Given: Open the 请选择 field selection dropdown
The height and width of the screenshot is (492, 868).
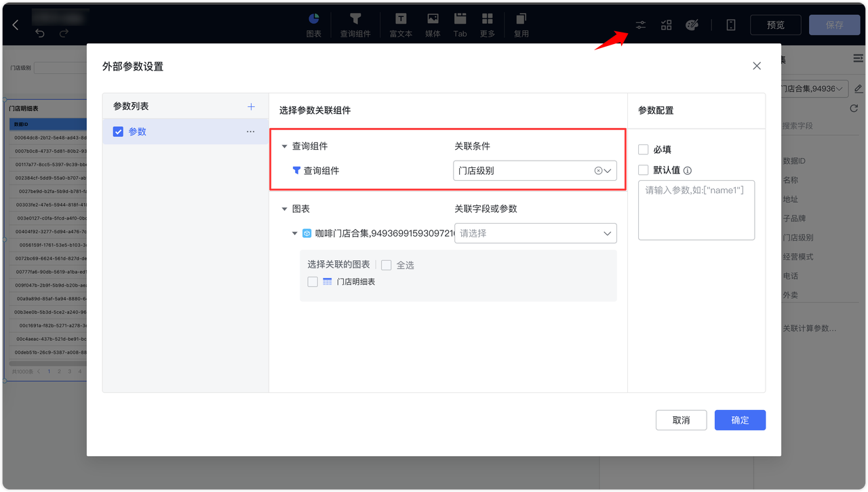Looking at the screenshot, I should (x=535, y=232).
